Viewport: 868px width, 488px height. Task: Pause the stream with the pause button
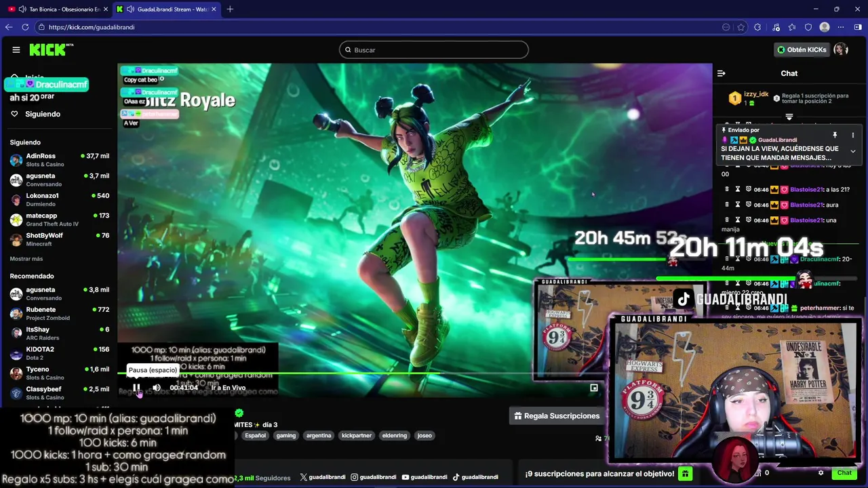pyautogui.click(x=136, y=388)
